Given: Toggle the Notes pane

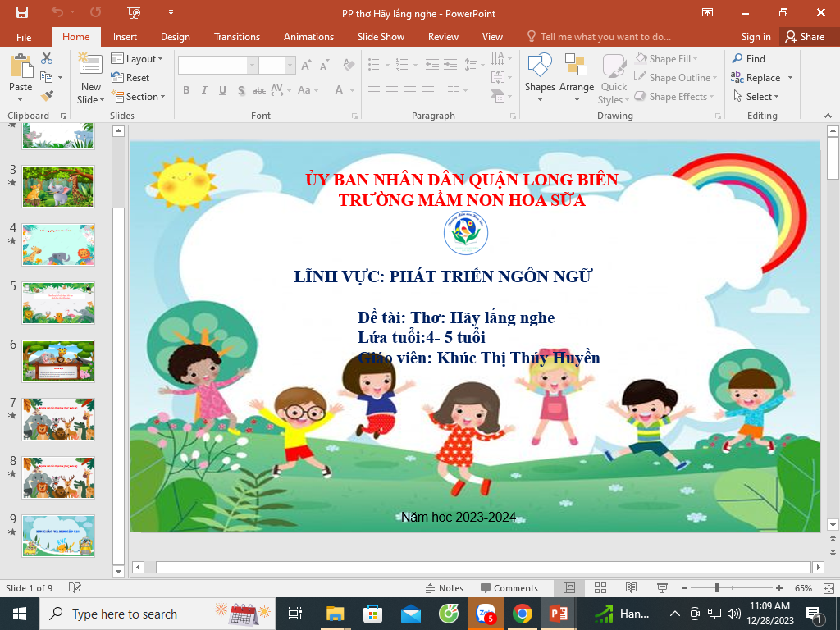Looking at the screenshot, I should tap(444, 588).
